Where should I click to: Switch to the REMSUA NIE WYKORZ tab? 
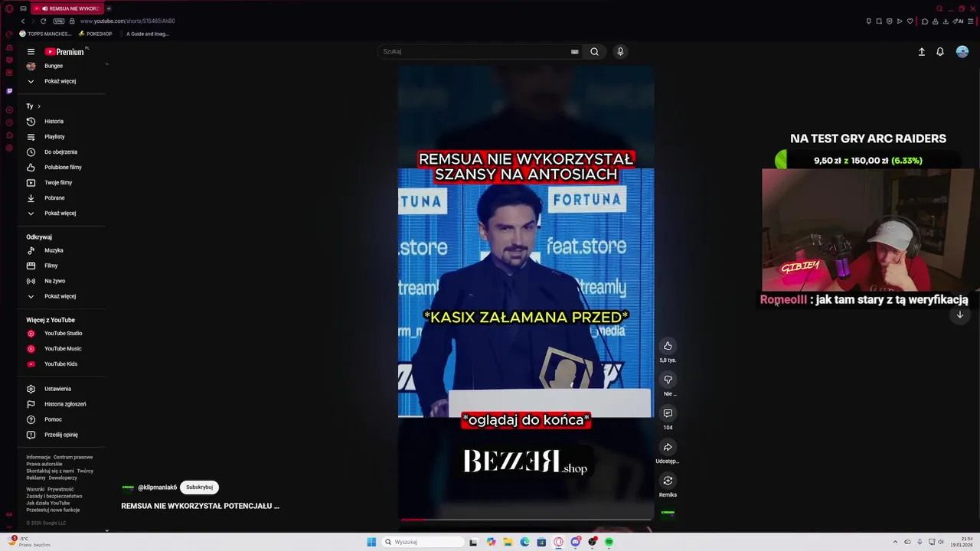pyautogui.click(x=67, y=8)
